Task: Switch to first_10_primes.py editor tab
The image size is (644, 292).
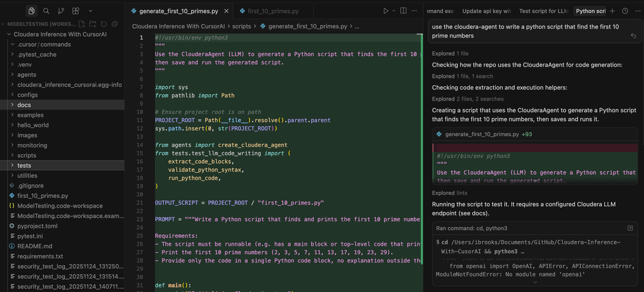Action: (x=275, y=11)
